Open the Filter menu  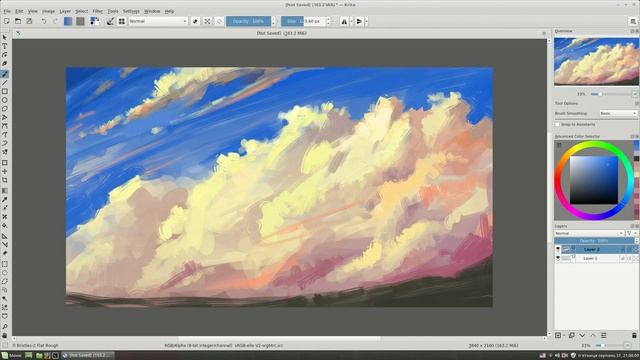click(98, 11)
